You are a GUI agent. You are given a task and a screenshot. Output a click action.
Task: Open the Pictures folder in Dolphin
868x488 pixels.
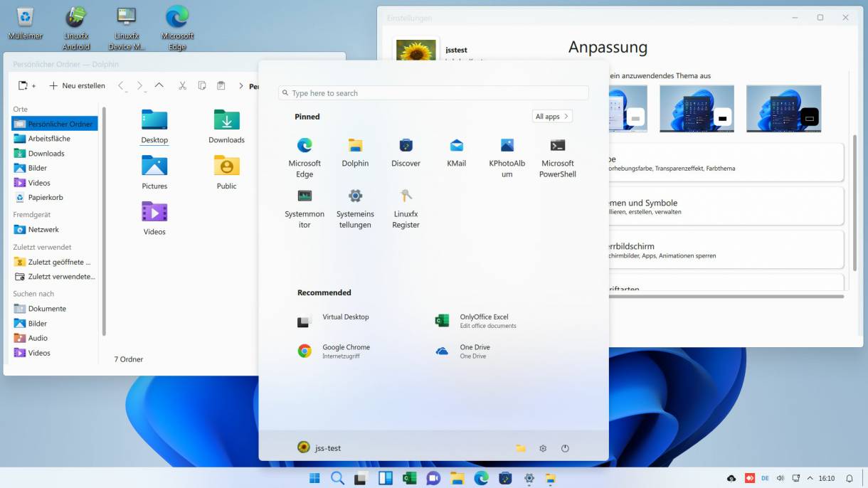click(x=154, y=172)
